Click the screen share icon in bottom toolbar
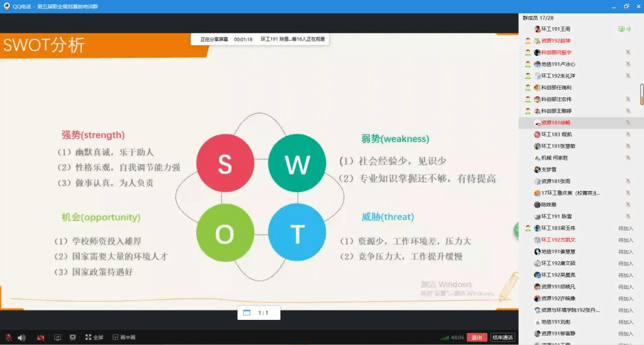This screenshot has height=345, width=644. (57, 337)
